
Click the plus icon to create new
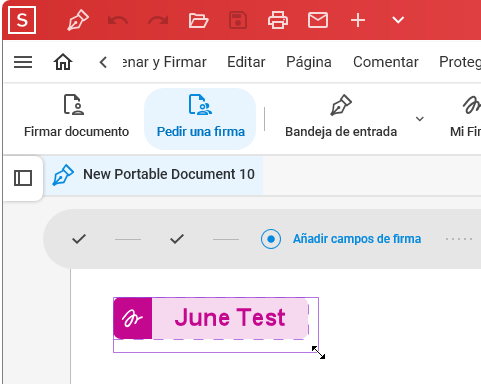[358, 20]
